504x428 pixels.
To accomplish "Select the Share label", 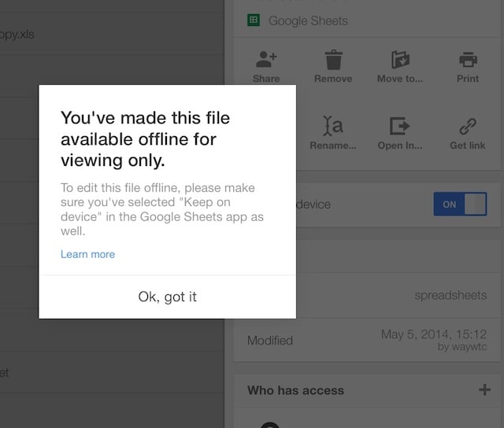I will pos(266,79).
